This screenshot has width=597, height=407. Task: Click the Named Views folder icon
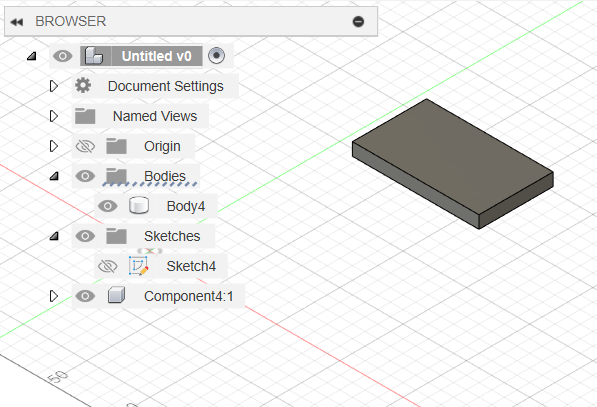[x=85, y=116]
